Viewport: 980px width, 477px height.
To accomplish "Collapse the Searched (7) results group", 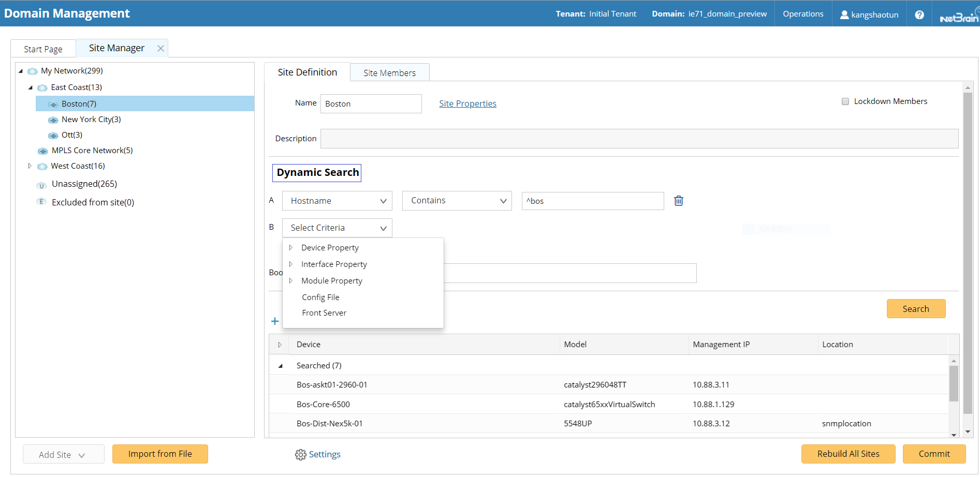I will coord(281,366).
